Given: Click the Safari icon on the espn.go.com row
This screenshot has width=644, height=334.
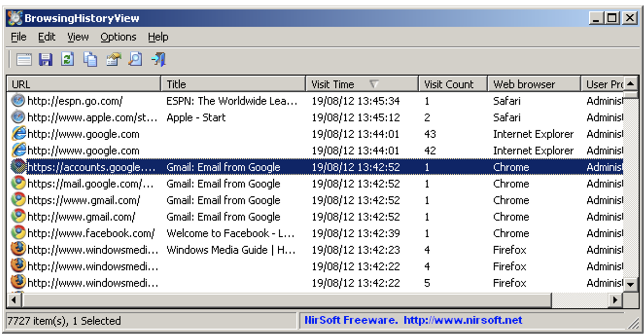Looking at the screenshot, I should tap(18, 100).
